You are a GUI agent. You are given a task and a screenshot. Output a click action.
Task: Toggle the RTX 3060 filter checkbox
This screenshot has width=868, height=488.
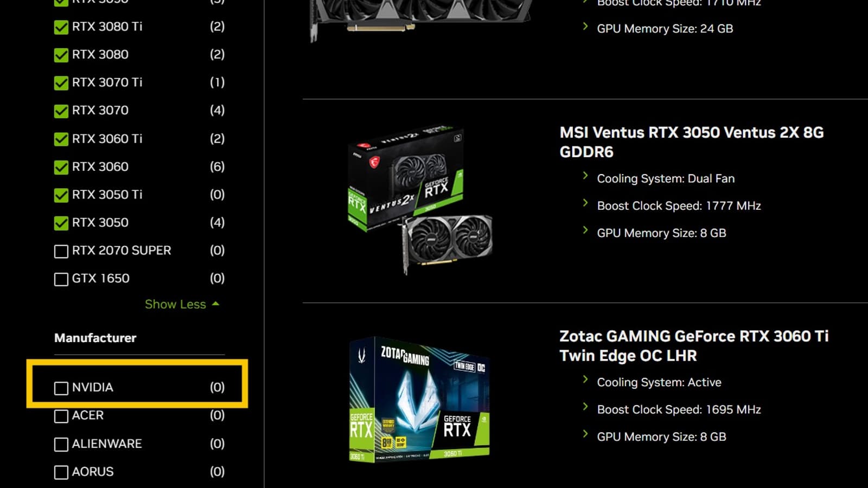tap(61, 167)
